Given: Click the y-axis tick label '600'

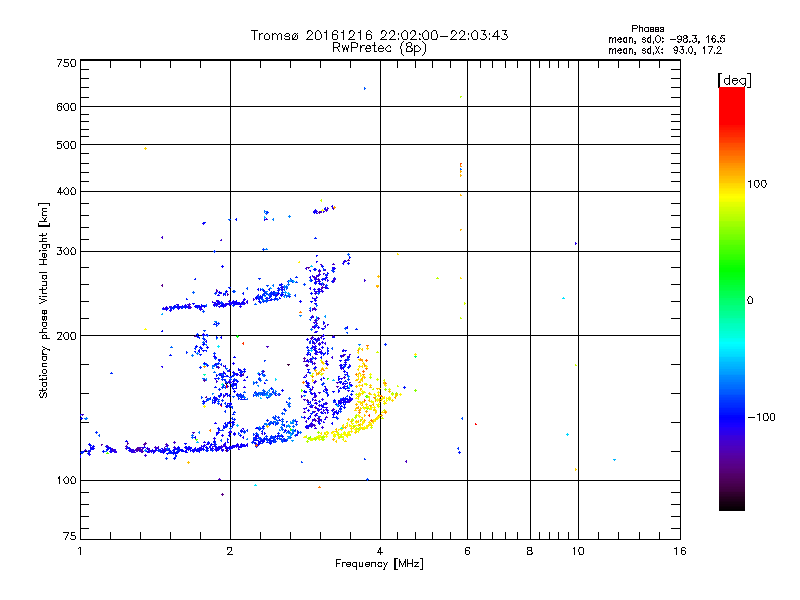Looking at the screenshot, I should point(66,107).
